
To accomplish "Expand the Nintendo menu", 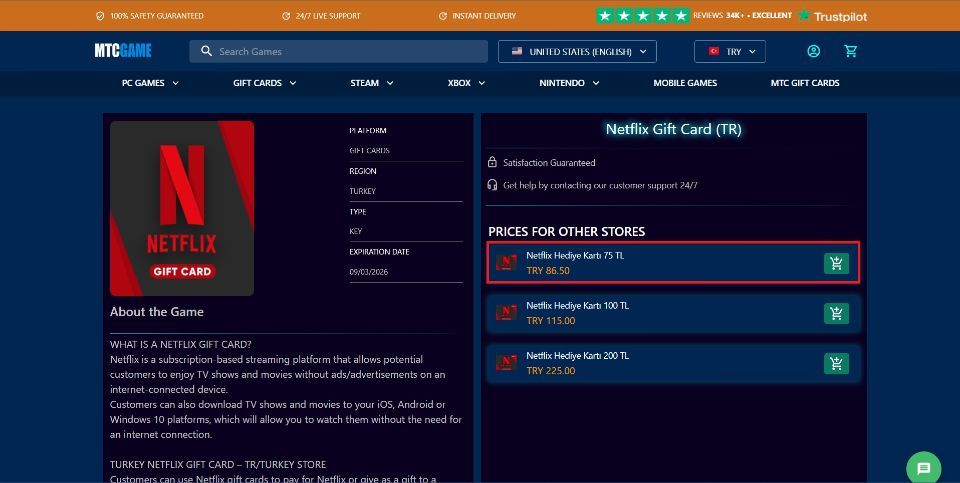I will [x=569, y=83].
